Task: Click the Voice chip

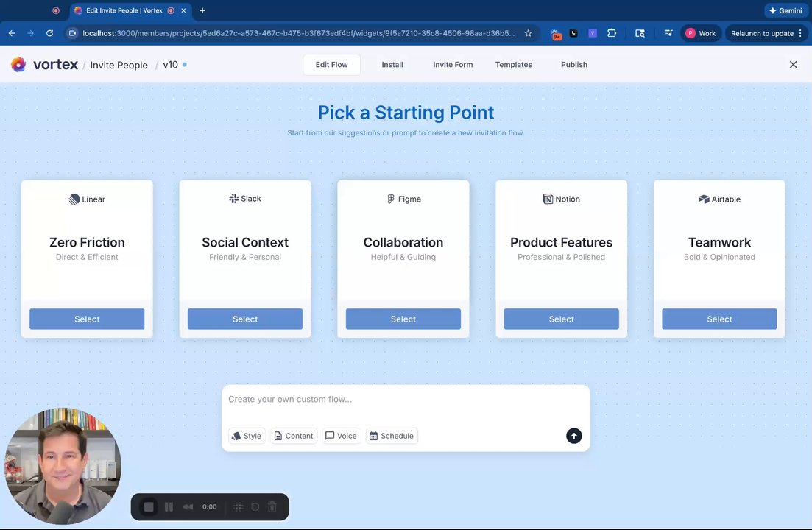Action: pos(342,436)
